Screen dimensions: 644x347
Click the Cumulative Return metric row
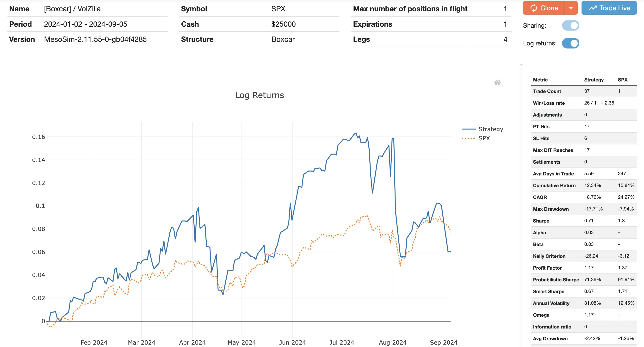tap(555, 185)
